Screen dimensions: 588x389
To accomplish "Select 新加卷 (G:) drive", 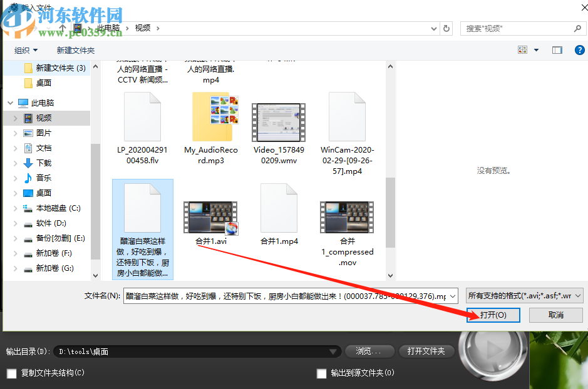I will pyautogui.click(x=54, y=268).
